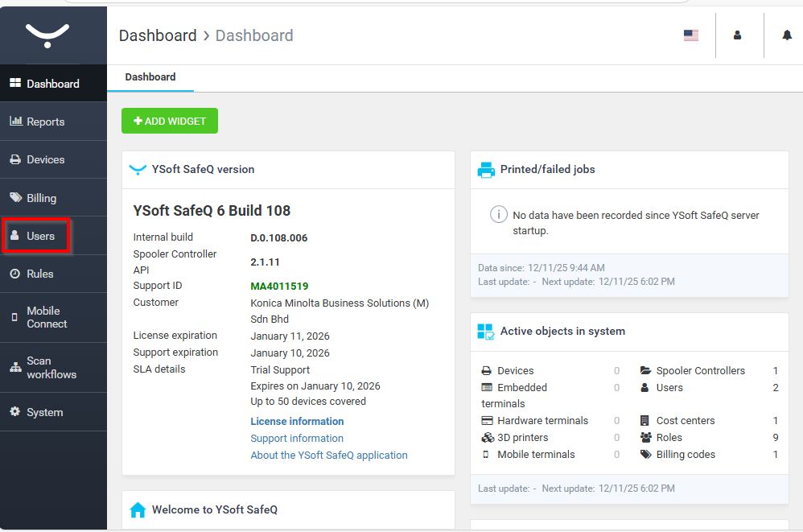The width and height of the screenshot is (803, 532).
Task: Click the Welcome to YSoft SafeQ home icon
Action: (138, 510)
